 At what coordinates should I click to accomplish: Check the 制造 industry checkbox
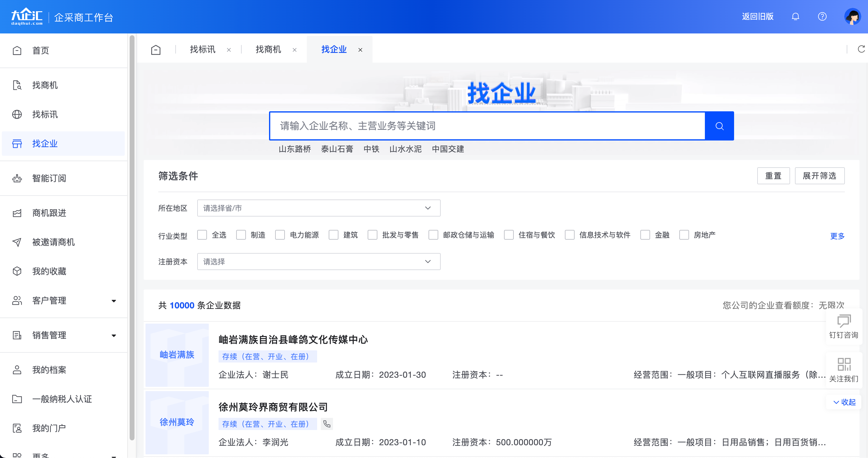pos(241,235)
